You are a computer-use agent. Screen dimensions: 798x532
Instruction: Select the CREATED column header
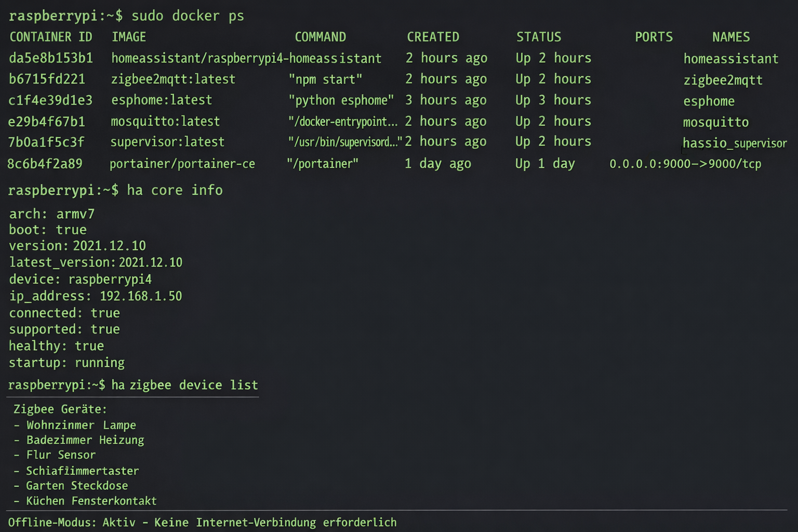click(433, 37)
